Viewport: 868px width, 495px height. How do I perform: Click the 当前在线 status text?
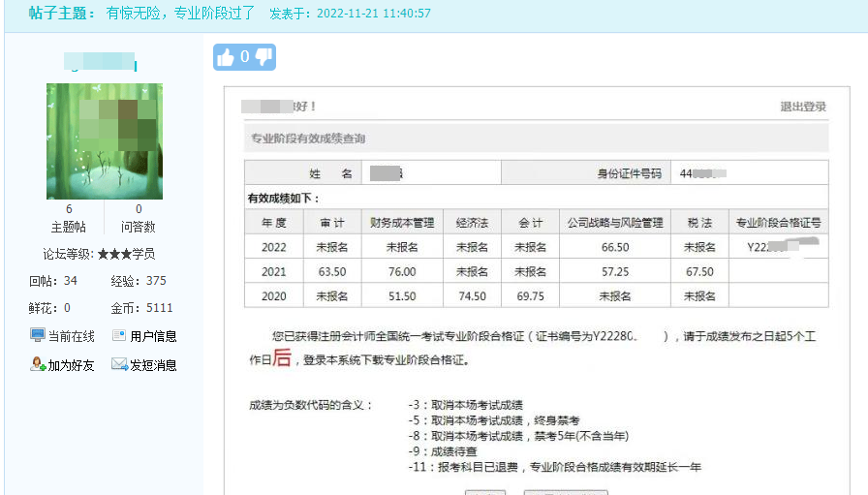[x=71, y=336]
